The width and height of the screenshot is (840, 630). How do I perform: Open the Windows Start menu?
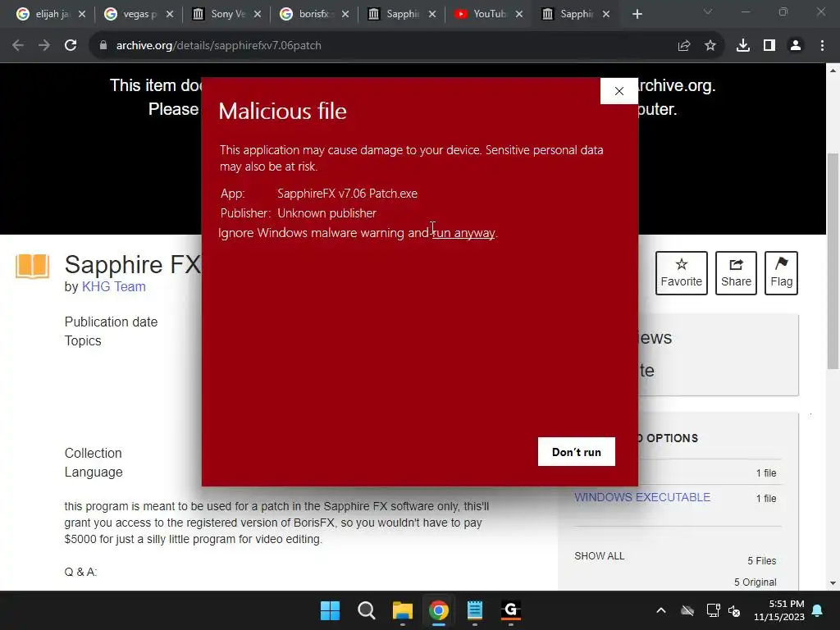[330, 610]
